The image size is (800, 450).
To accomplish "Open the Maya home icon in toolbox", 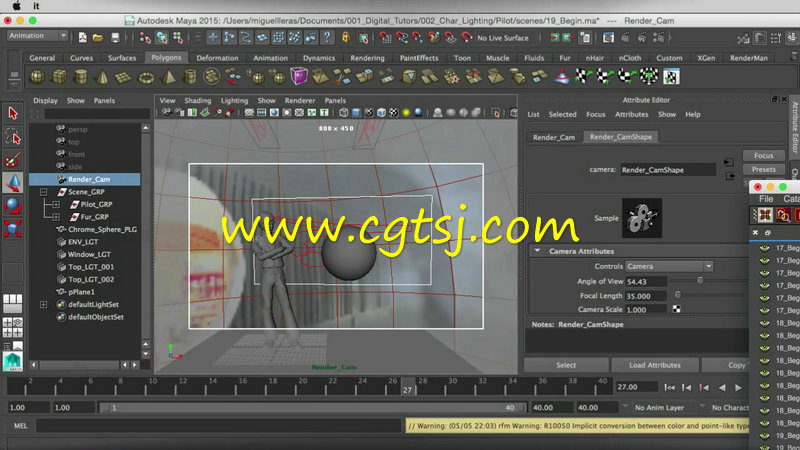I will click(12, 361).
